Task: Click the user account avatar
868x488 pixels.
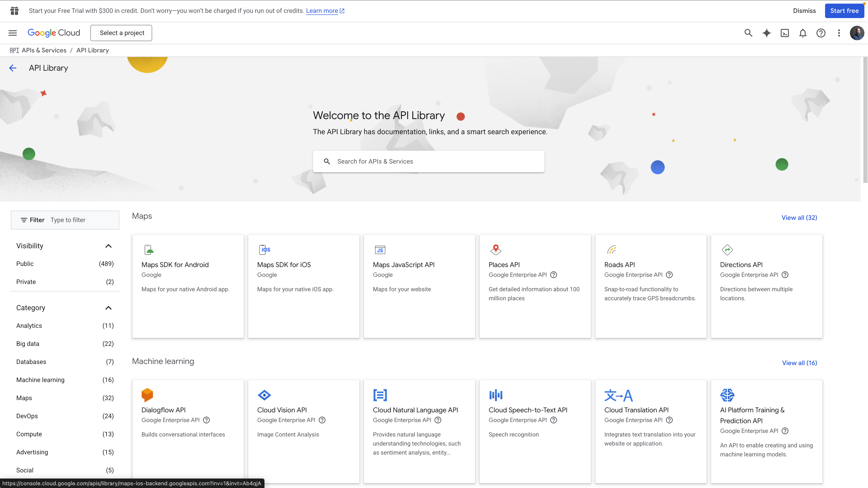Action: coord(856,33)
